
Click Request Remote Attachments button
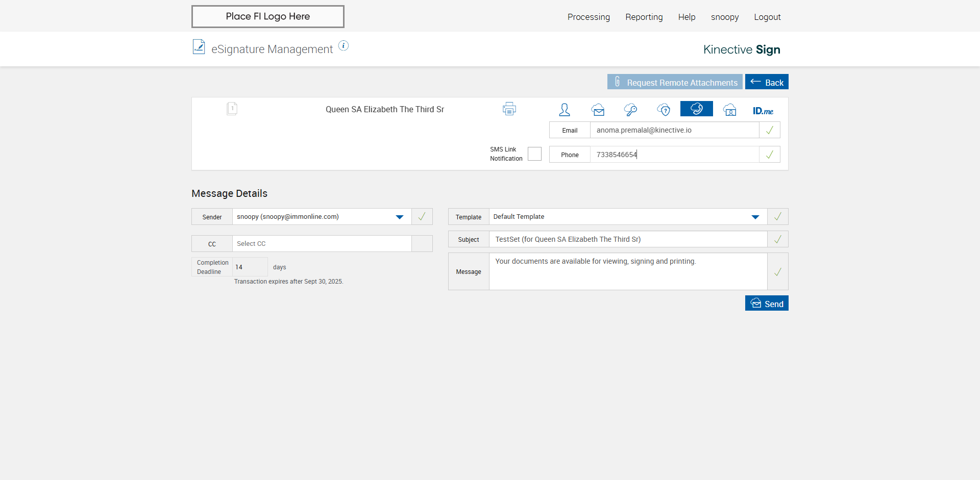(x=674, y=82)
